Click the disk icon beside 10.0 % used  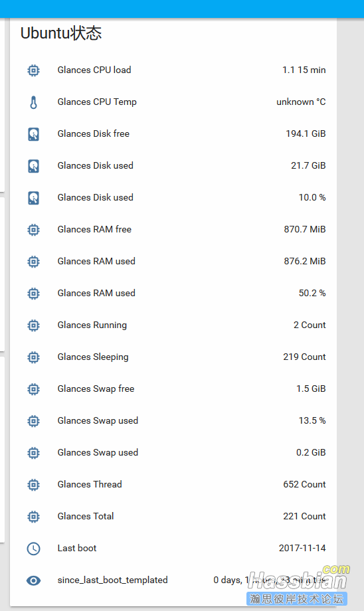point(33,198)
